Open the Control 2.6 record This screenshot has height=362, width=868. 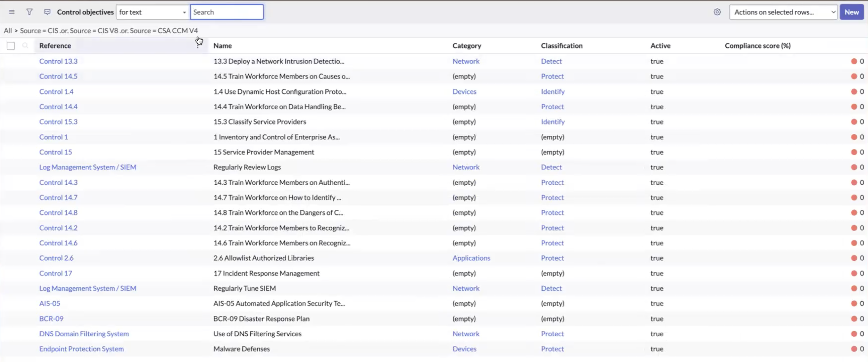tap(56, 258)
